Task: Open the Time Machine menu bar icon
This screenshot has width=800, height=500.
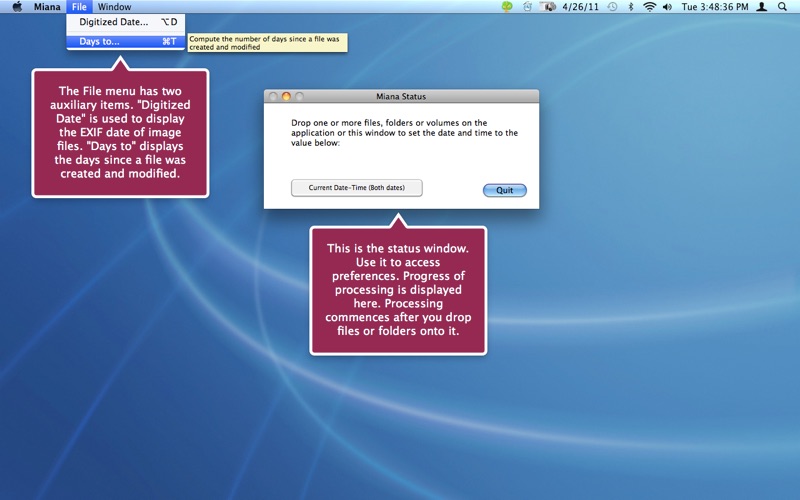Action: [612, 7]
